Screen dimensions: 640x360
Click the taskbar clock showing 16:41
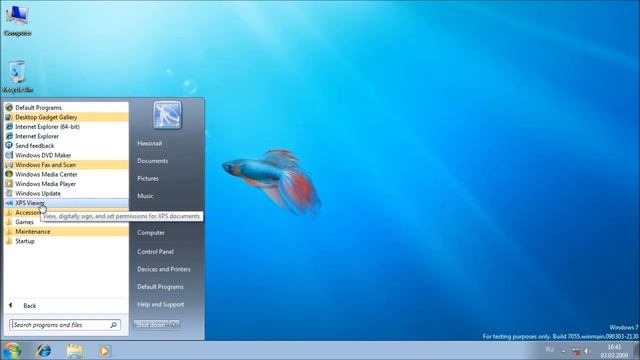click(614, 351)
